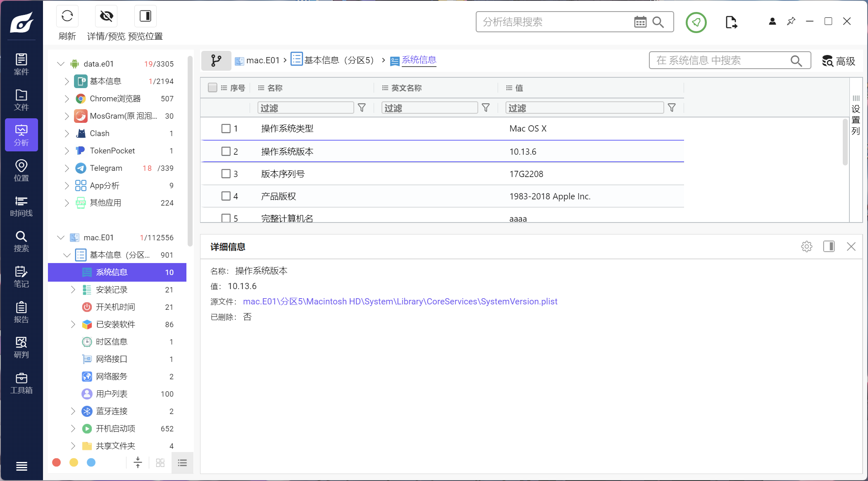Open the 时间线 (Timeline) sidebar section
Image resolution: width=868 pixels, height=481 pixels.
coord(21,206)
